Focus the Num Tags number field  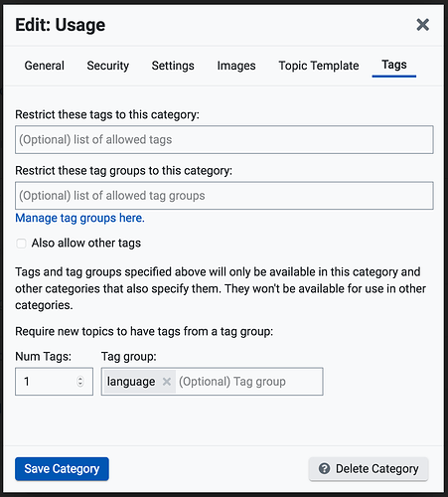tap(54, 382)
